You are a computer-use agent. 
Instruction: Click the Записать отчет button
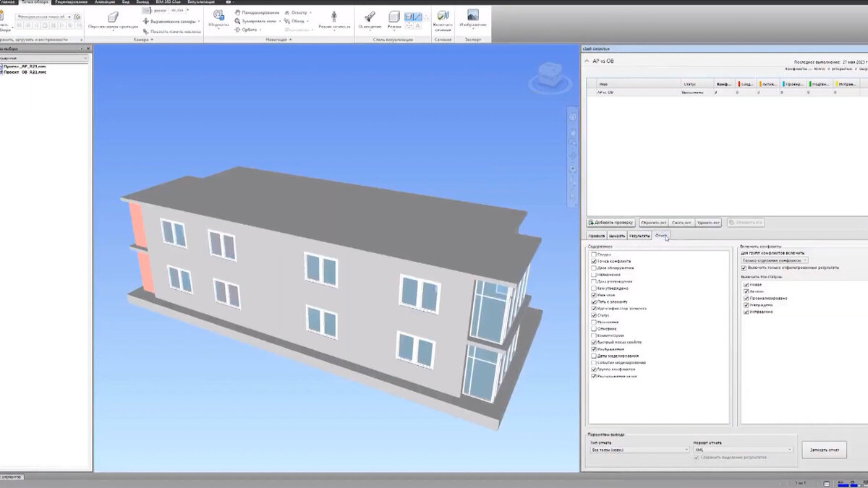click(x=825, y=450)
